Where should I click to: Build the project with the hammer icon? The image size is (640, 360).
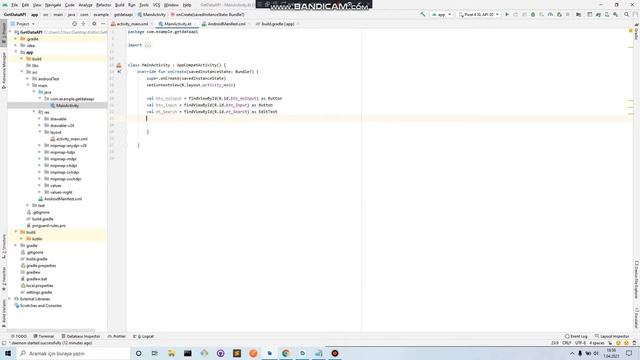point(423,15)
